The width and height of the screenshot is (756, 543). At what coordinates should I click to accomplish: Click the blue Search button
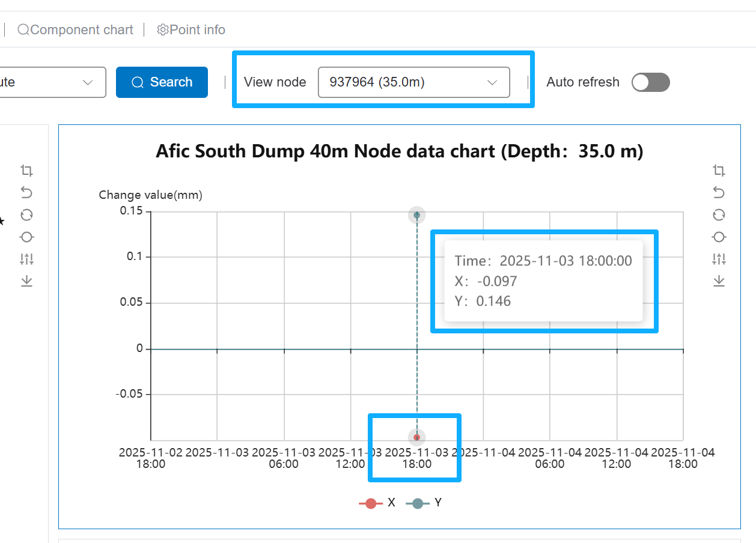[162, 82]
